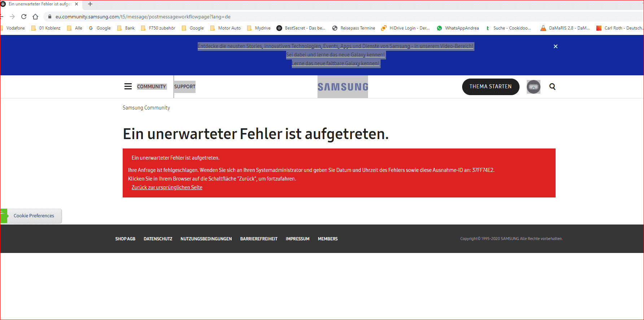Viewport: 644px width, 320px height.
Task: Close the 'Ein unerwarteter Fehler' browser tab
Action: point(76,4)
